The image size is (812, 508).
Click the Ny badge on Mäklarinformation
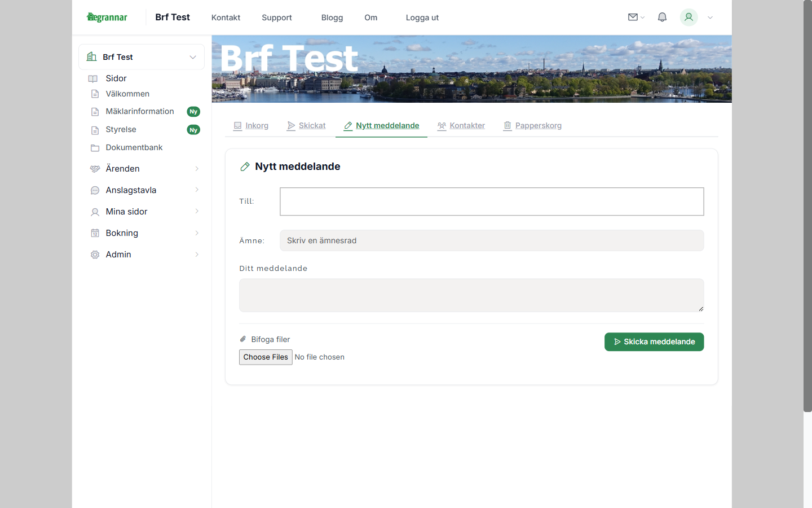click(193, 112)
